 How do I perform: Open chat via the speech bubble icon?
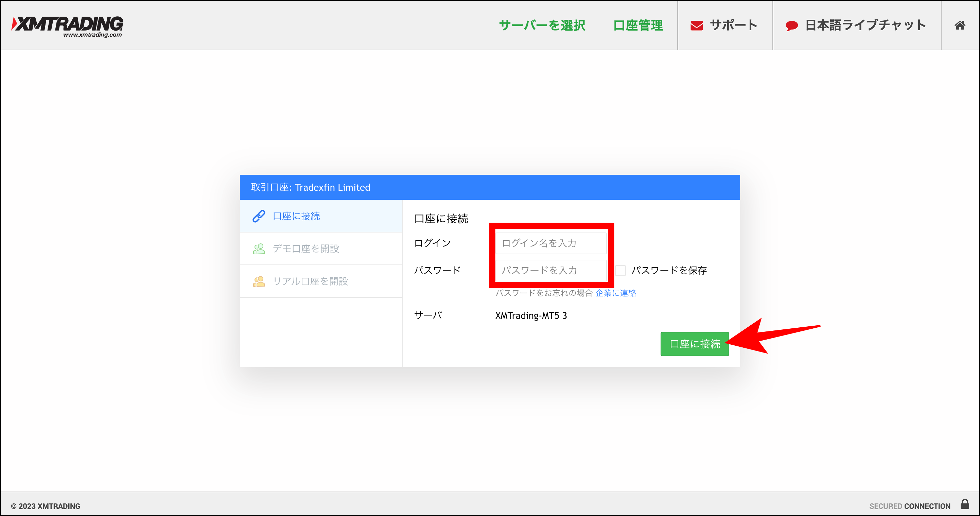coord(792,25)
